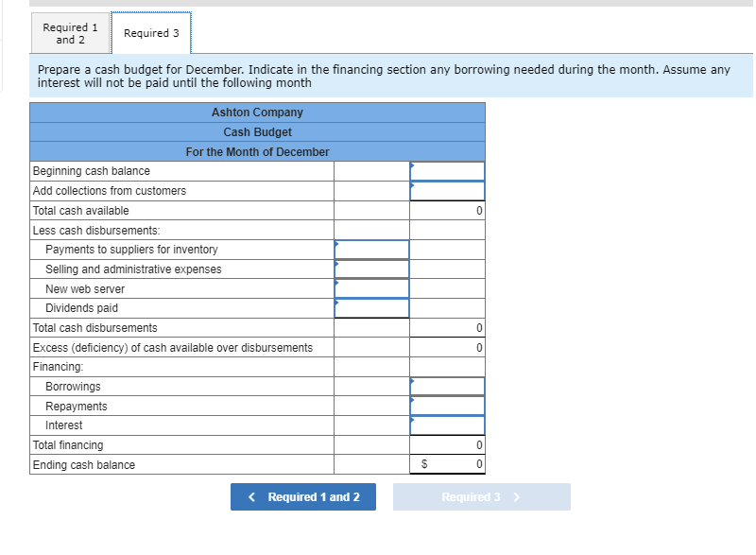
Task: Click the Ashton Company header
Action: 257,113
